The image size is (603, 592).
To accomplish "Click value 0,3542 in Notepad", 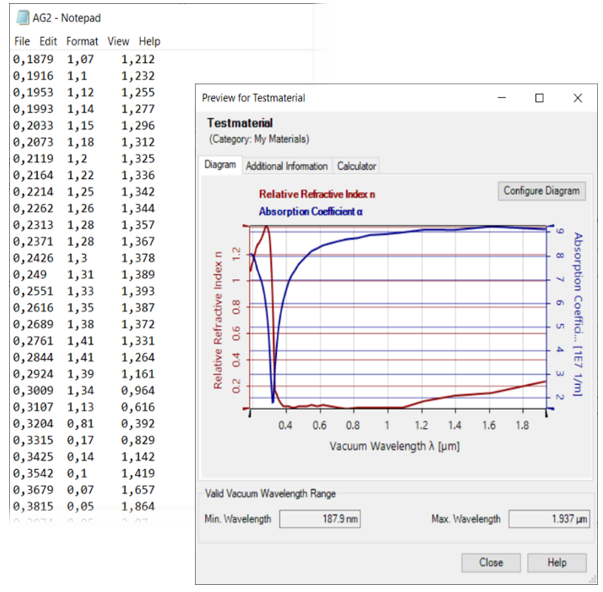I will (x=33, y=473).
